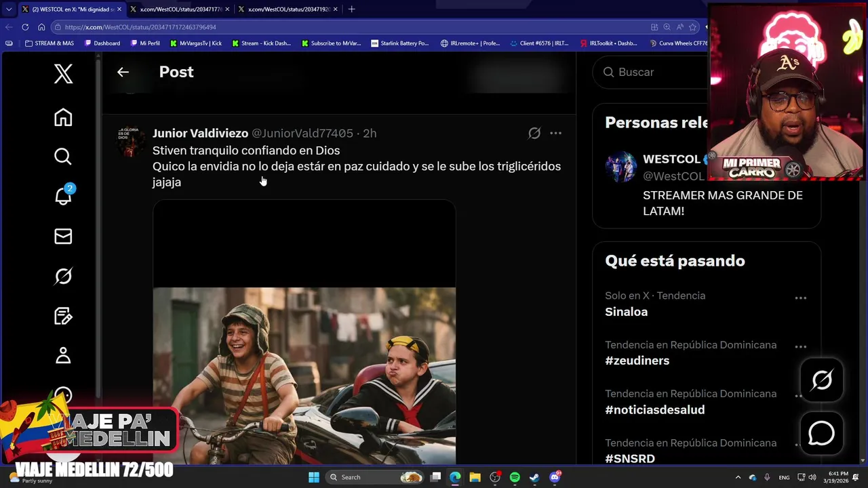
Task: Open the IRLToolkit + Dashb bookmark
Action: (x=609, y=43)
